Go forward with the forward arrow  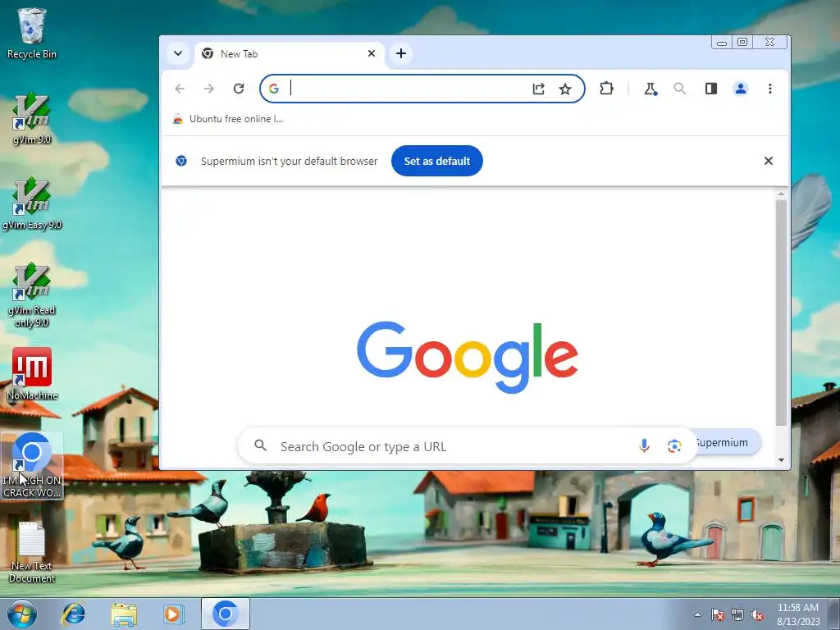pyautogui.click(x=209, y=89)
